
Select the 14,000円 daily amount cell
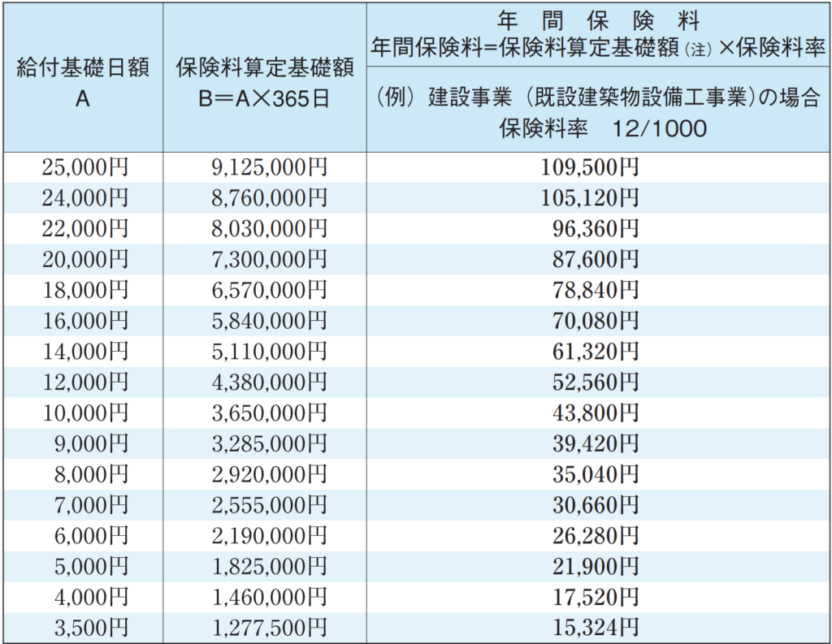[x=85, y=352]
